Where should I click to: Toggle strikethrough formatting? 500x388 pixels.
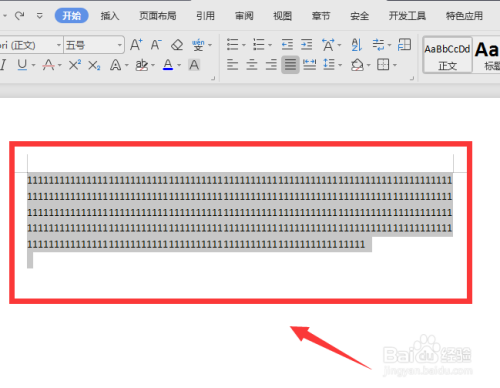tap(49, 65)
